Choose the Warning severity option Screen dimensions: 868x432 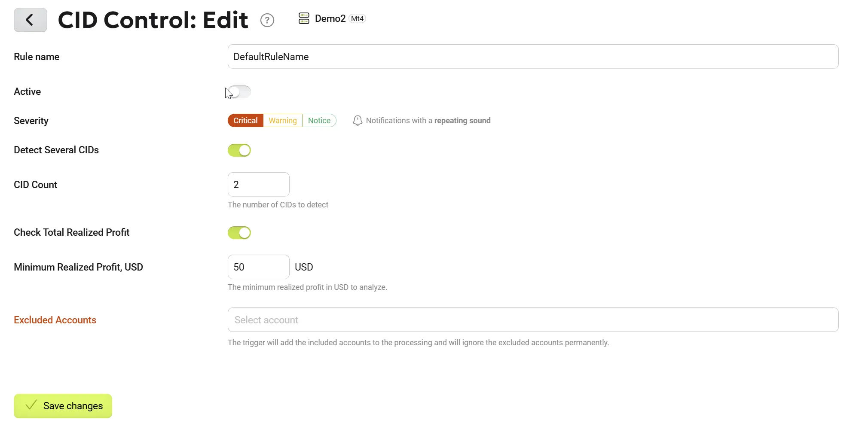283,121
